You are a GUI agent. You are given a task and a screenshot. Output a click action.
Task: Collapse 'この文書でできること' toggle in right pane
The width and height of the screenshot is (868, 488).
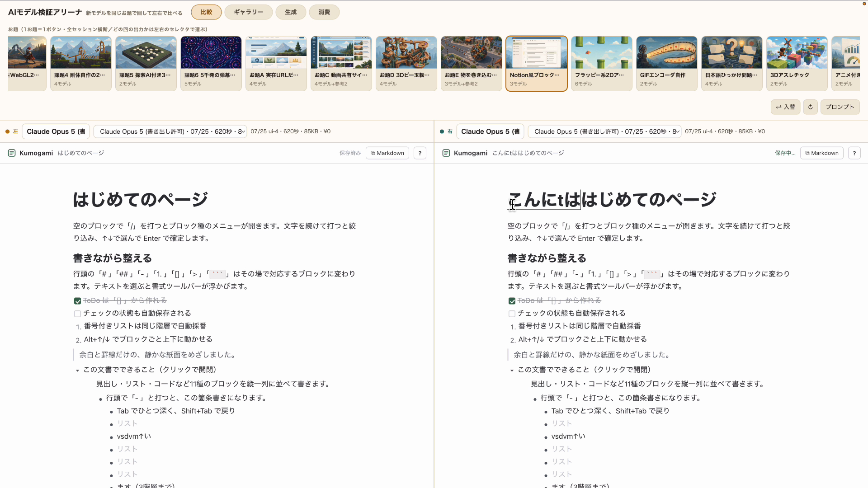tap(512, 370)
